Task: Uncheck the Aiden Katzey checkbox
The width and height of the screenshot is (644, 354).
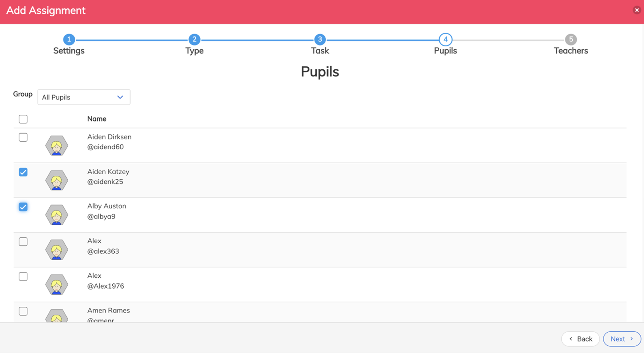Action: point(23,172)
